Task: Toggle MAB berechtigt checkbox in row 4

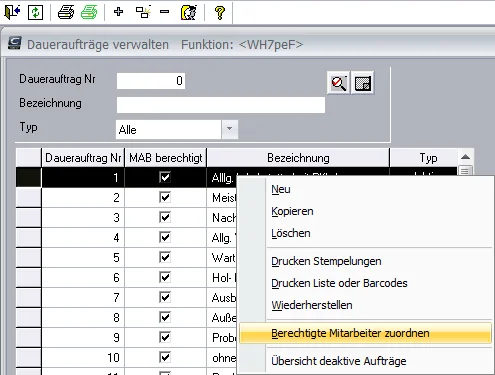Action: point(165,237)
